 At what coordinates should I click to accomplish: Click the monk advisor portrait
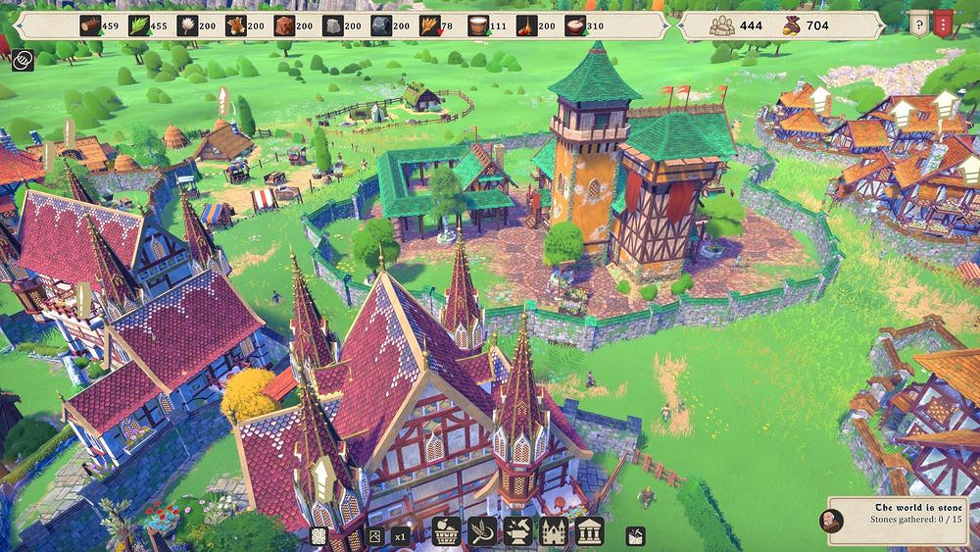click(x=831, y=520)
